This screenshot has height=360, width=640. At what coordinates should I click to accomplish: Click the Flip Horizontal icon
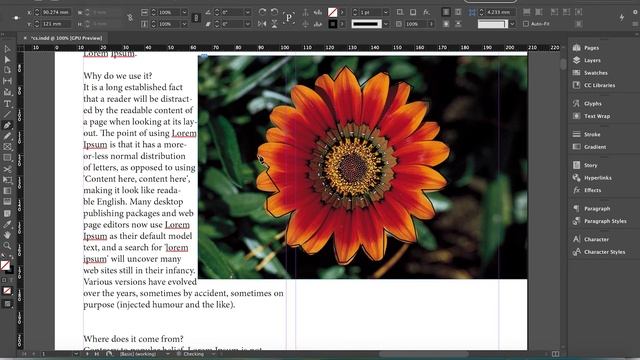click(262, 24)
